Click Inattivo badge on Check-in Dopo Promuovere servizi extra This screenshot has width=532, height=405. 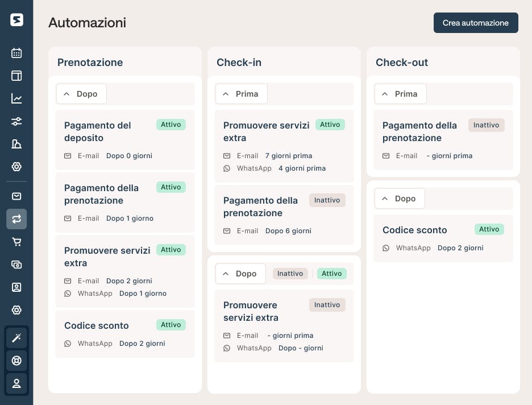click(327, 305)
